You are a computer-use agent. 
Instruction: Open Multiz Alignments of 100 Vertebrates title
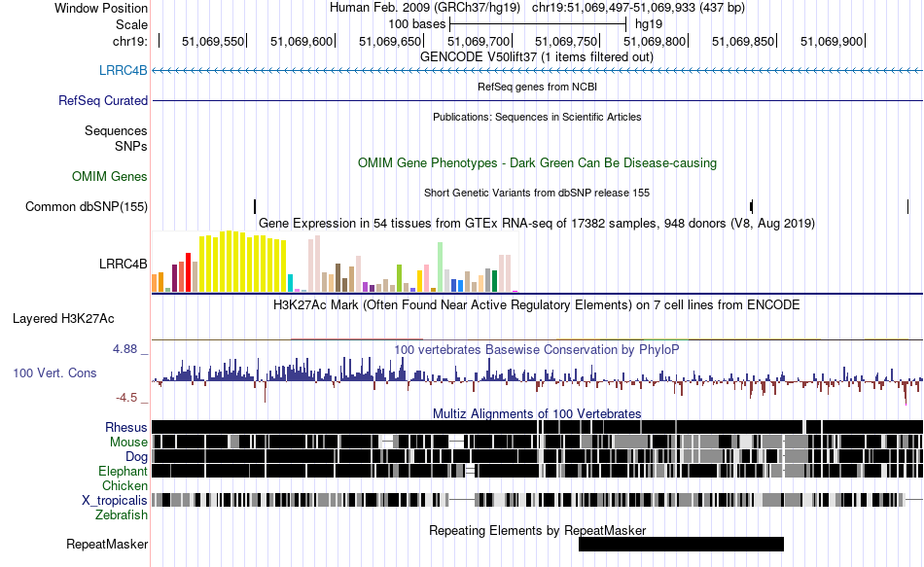(x=537, y=413)
